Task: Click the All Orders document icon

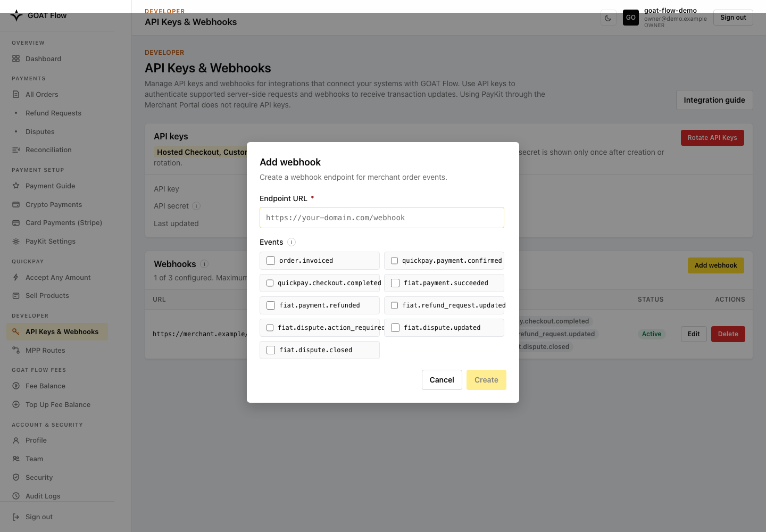Action: click(16, 95)
